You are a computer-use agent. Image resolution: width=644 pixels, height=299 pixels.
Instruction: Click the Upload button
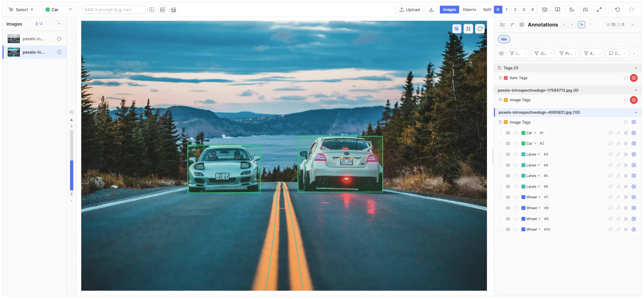(409, 10)
